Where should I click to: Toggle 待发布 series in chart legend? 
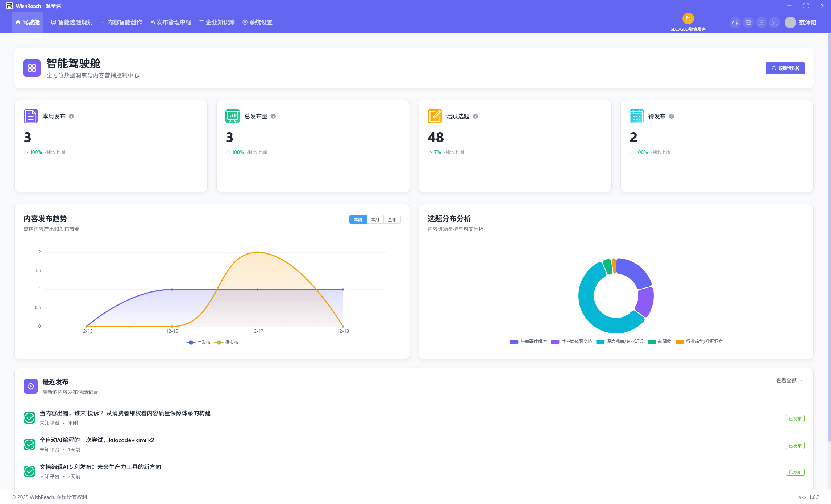(x=227, y=342)
